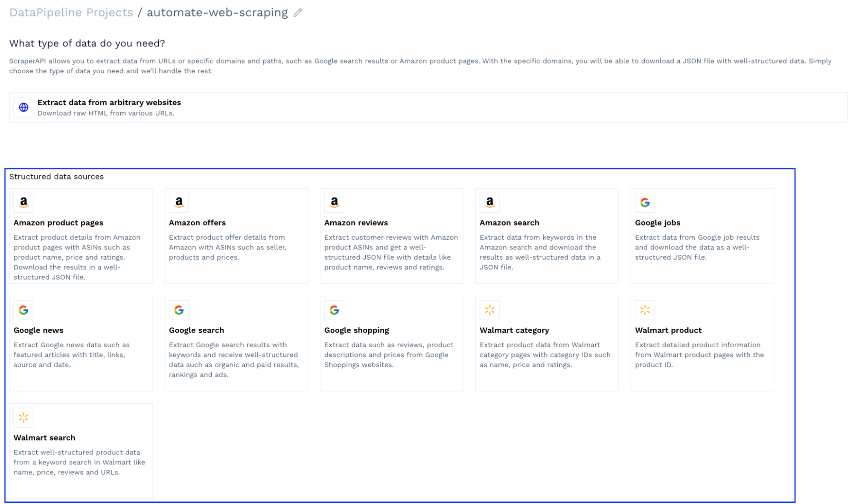The width and height of the screenshot is (853, 504).
Task: Choose the Amazon search title
Action: pyautogui.click(x=509, y=223)
